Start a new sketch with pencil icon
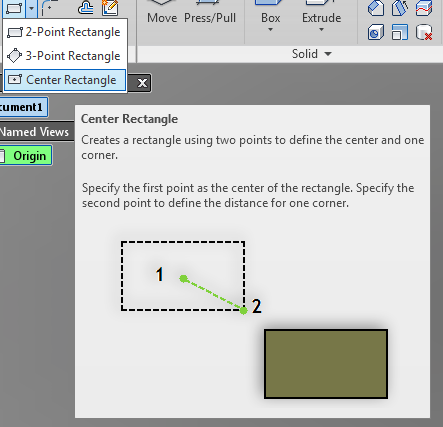 point(110,8)
